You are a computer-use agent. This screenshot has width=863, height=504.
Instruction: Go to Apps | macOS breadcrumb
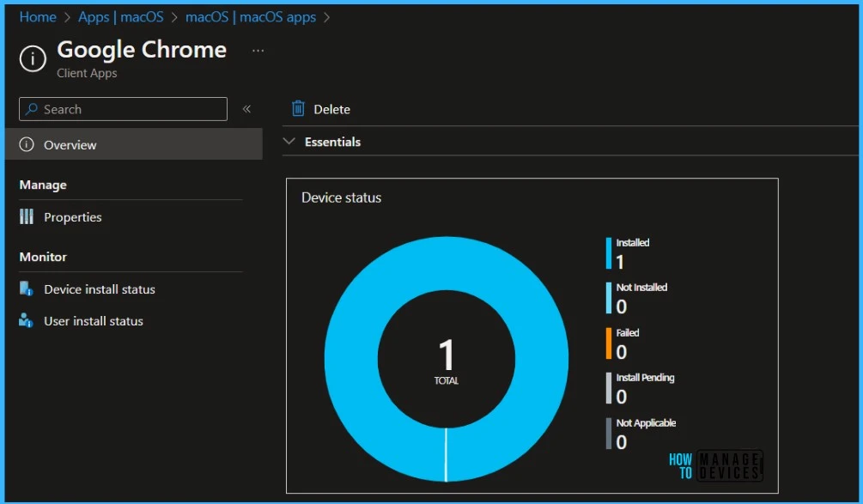(x=120, y=17)
